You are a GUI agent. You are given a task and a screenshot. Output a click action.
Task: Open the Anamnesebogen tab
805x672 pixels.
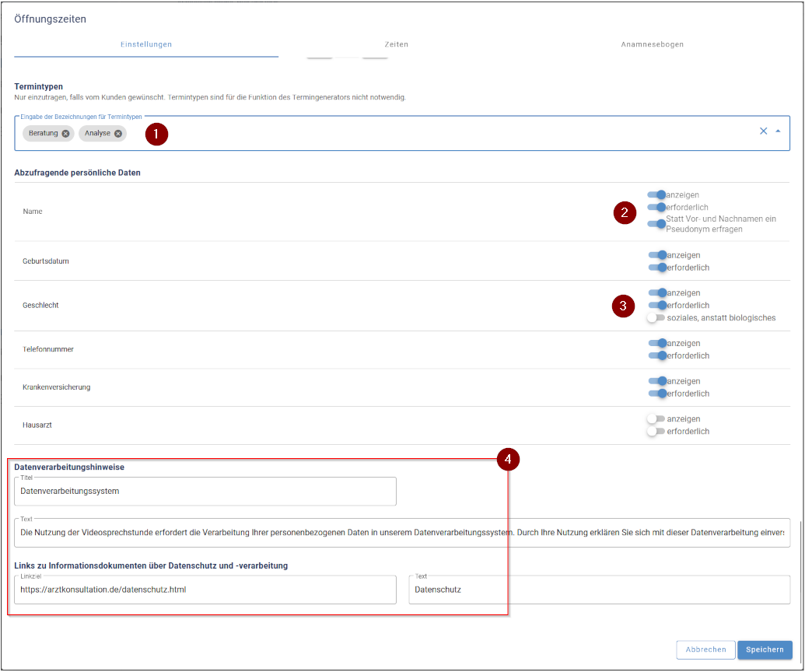coord(652,45)
